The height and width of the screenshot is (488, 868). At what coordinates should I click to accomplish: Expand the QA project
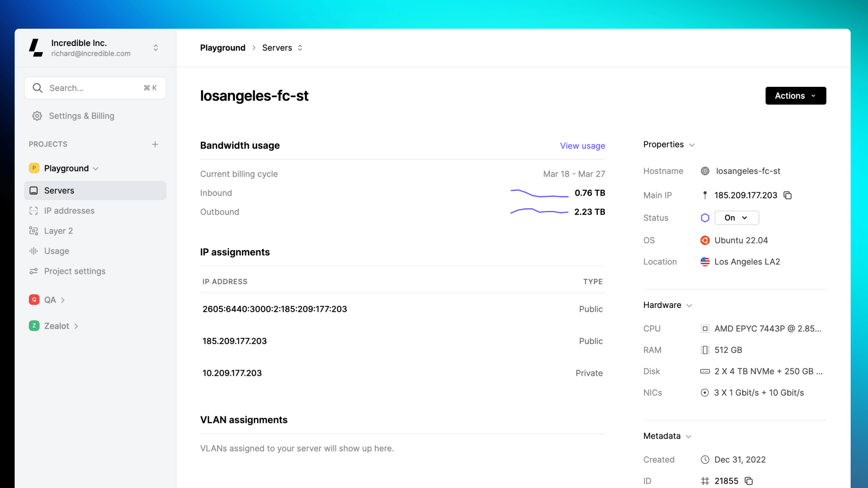(63, 299)
